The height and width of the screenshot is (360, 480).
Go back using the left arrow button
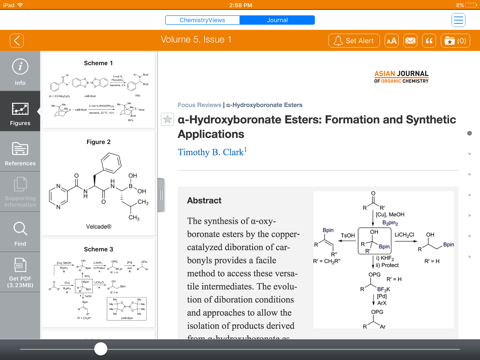tap(17, 41)
